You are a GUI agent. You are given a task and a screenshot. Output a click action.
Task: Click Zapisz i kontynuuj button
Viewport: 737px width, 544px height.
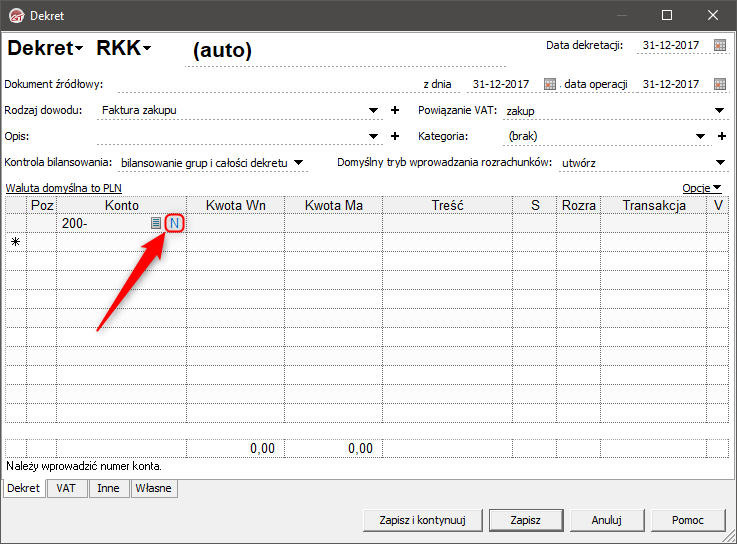pos(423,520)
